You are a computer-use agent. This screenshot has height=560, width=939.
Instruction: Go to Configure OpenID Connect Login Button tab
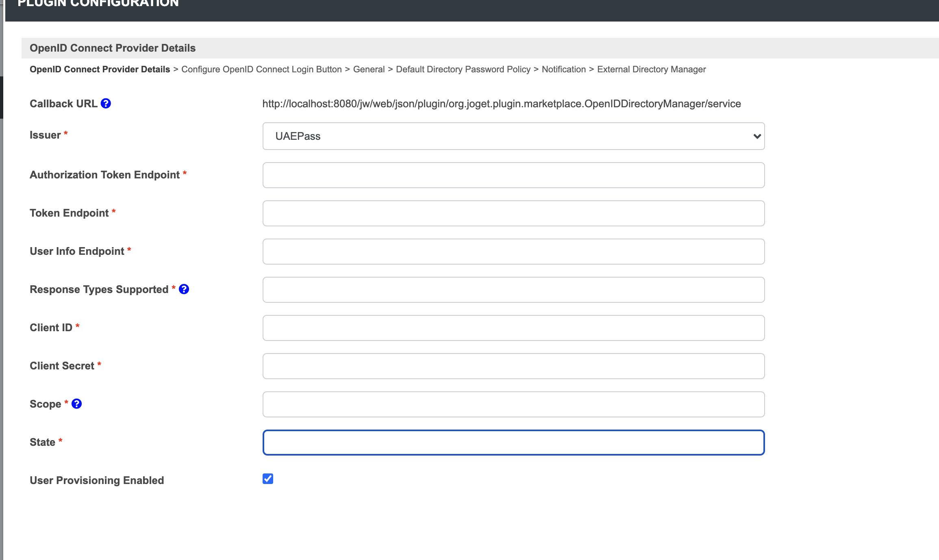click(261, 69)
